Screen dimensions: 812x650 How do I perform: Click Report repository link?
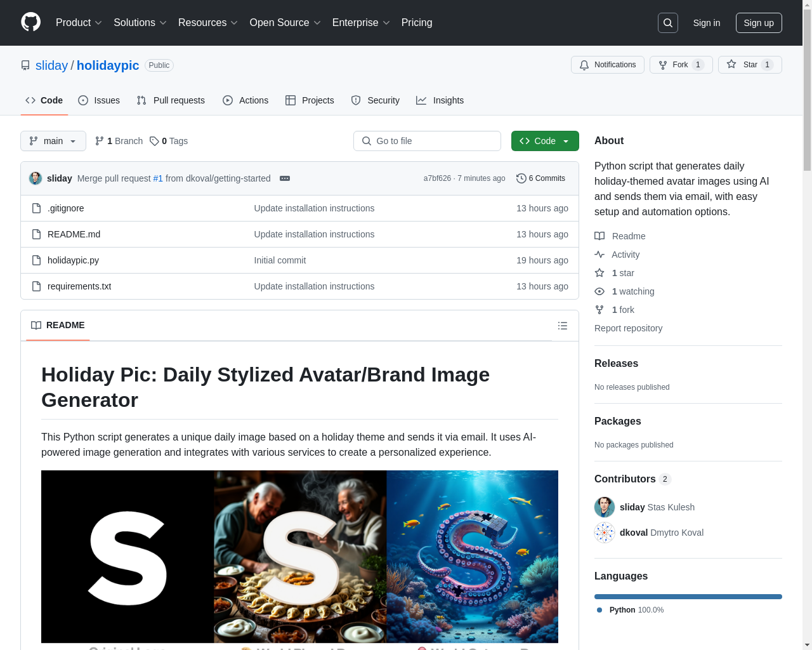click(x=628, y=328)
